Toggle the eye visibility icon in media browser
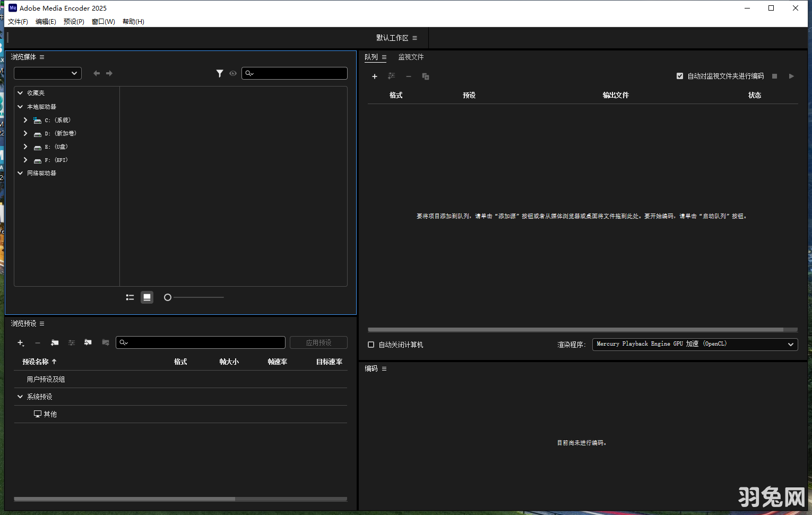 (233, 73)
